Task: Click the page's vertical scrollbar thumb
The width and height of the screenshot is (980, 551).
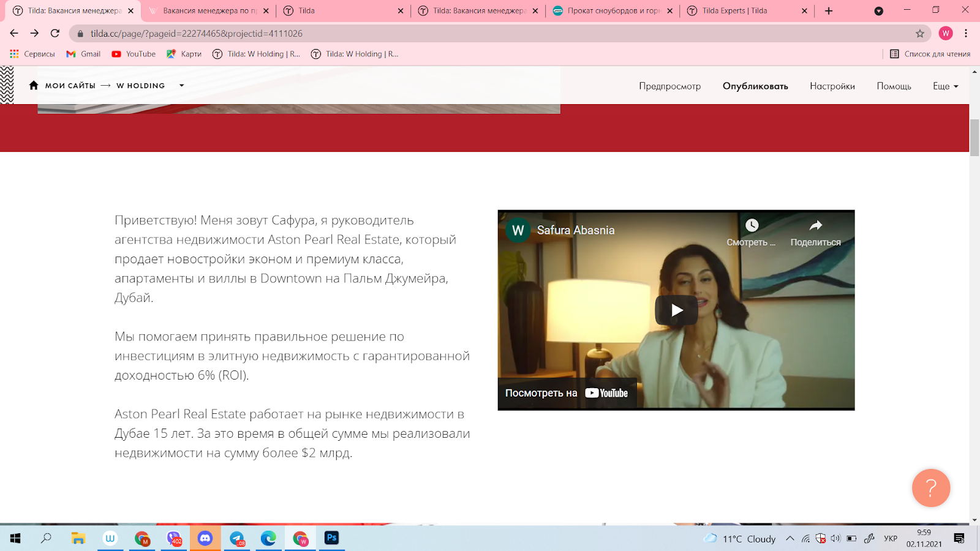Action: click(x=974, y=138)
